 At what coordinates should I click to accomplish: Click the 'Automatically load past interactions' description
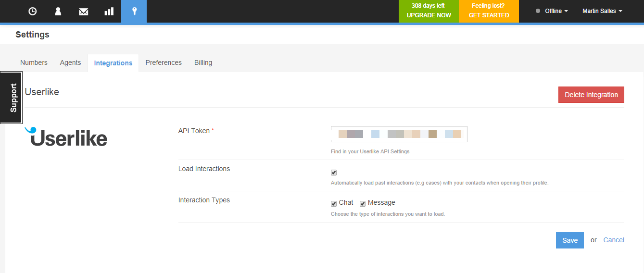pos(440,183)
